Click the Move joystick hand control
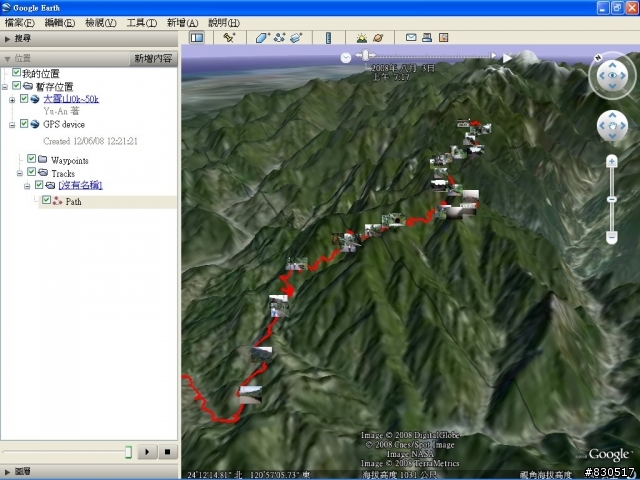Viewport: 640px width, 480px height. [x=612, y=126]
